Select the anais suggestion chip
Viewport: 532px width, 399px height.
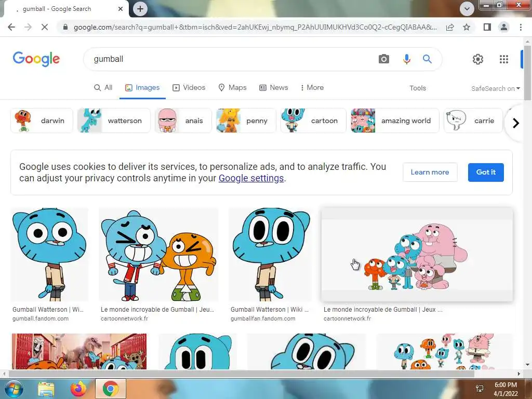[183, 121]
